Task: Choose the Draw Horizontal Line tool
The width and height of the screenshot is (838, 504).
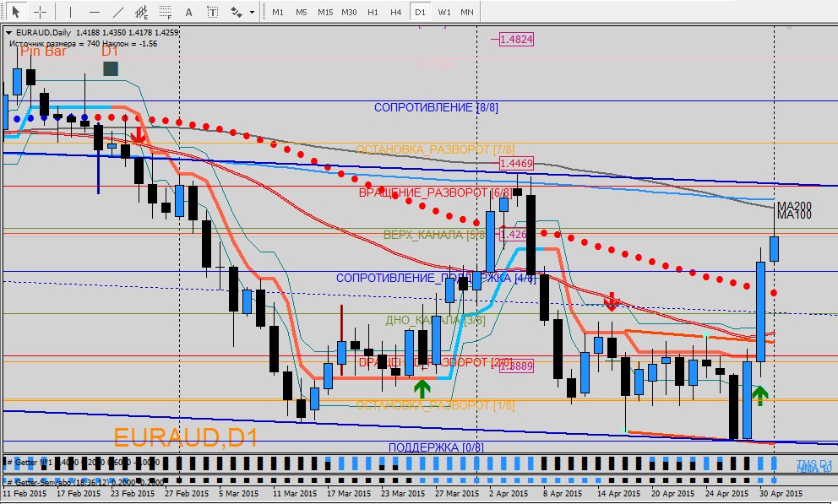Action: point(95,12)
